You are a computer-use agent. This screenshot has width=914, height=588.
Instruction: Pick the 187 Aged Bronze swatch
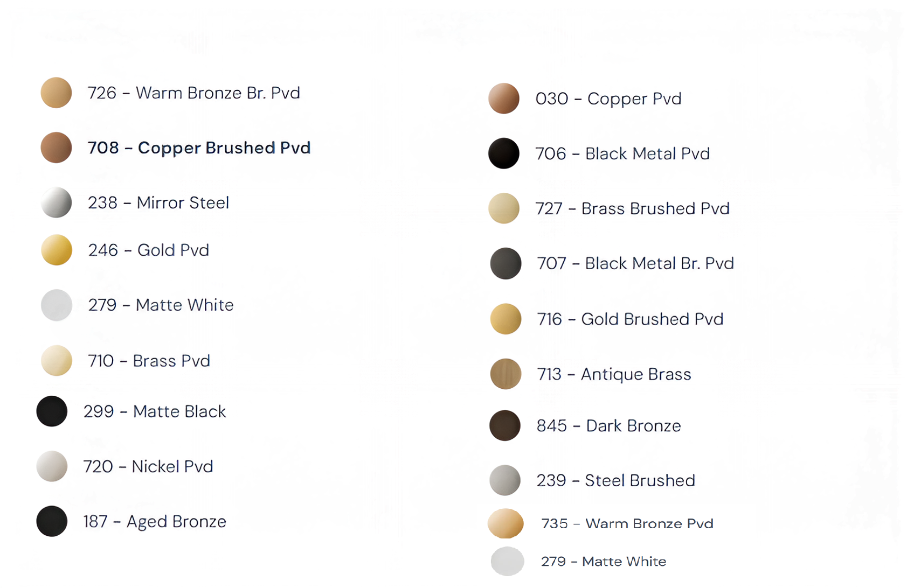[x=52, y=521]
